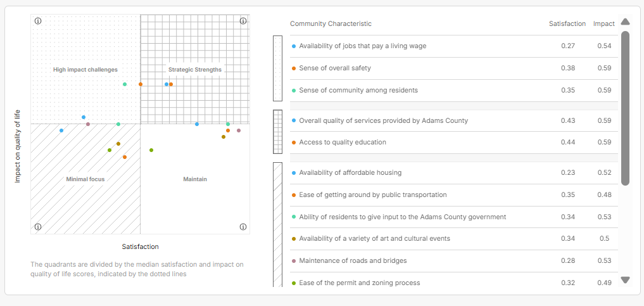Select the Maintenance of roads and bridges row
The width and height of the screenshot is (644, 306).
pyautogui.click(x=454, y=261)
